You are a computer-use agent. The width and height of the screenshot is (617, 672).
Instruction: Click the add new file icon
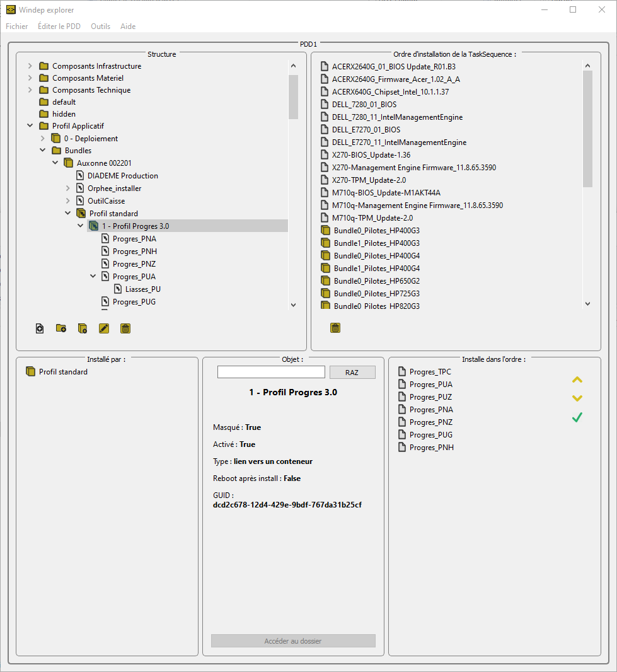point(40,328)
